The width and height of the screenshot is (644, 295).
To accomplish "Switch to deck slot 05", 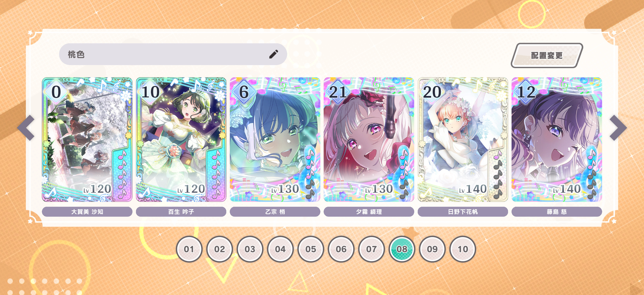I will click(311, 249).
